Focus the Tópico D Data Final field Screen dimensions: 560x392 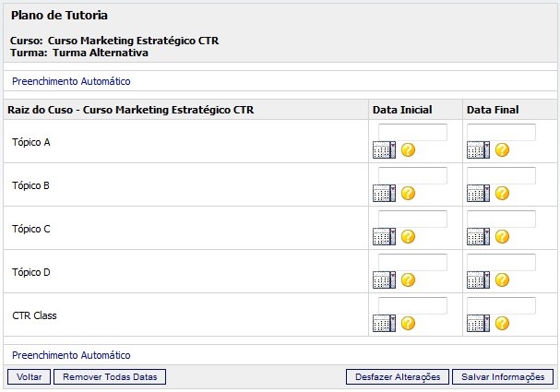pyautogui.click(x=501, y=262)
